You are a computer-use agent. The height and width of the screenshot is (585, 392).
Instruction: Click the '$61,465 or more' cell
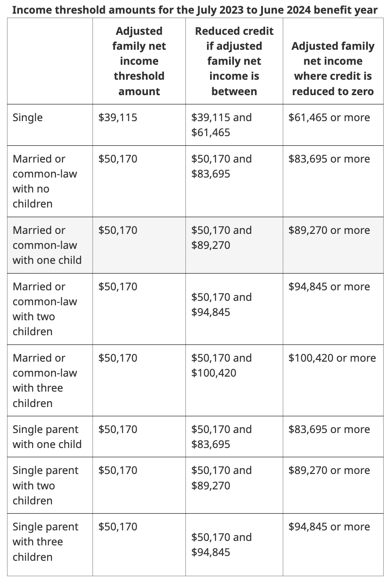(x=329, y=118)
